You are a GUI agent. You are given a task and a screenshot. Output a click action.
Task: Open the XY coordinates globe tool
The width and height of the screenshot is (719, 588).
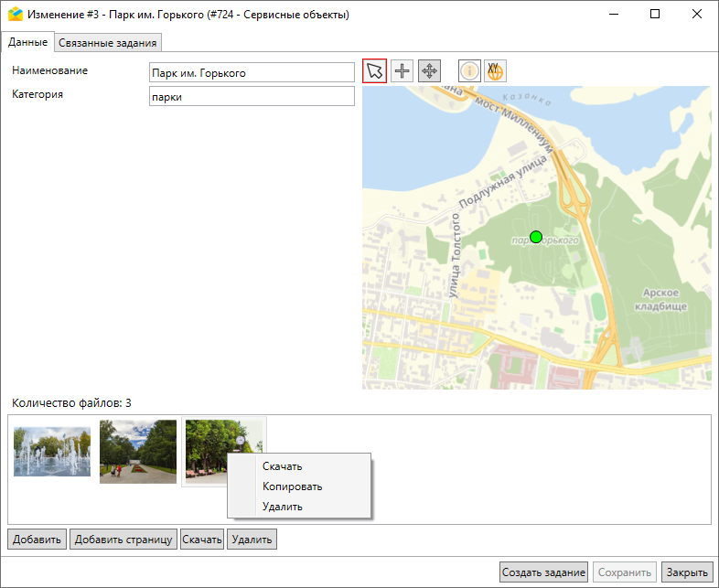(495, 71)
